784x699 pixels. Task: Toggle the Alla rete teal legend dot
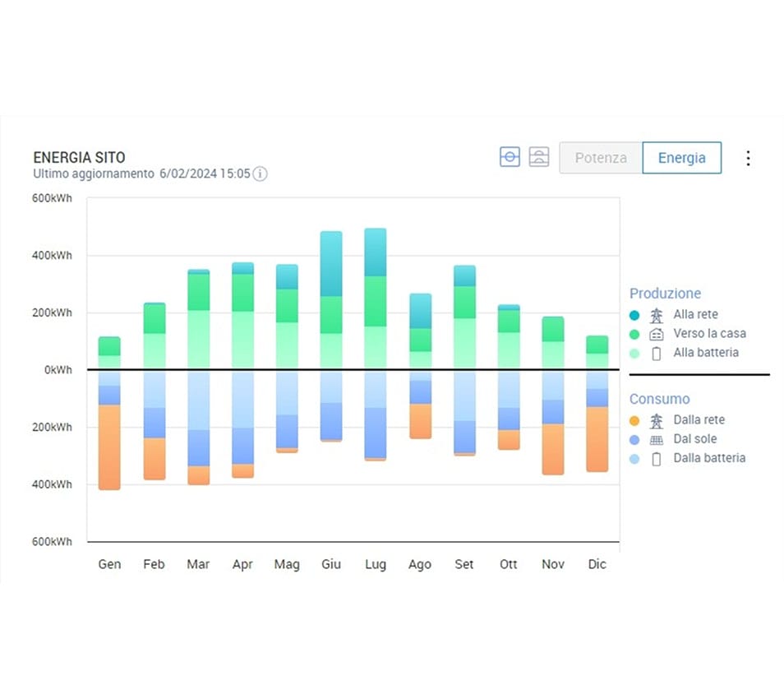point(634,315)
